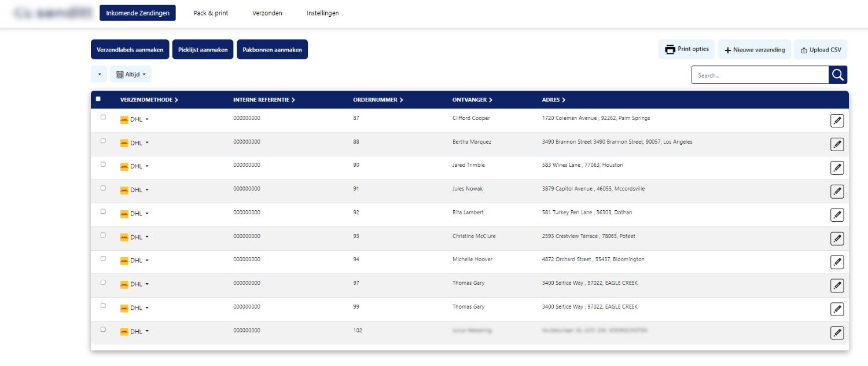This screenshot has height=366, width=868.
Task: Switch to the Pack & print tab
Action: pos(211,13)
